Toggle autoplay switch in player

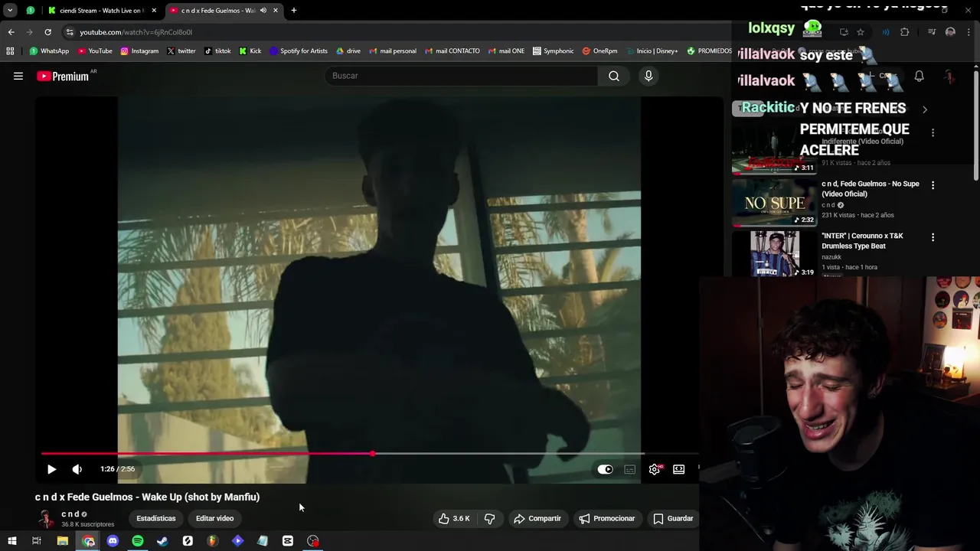[605, 469]
